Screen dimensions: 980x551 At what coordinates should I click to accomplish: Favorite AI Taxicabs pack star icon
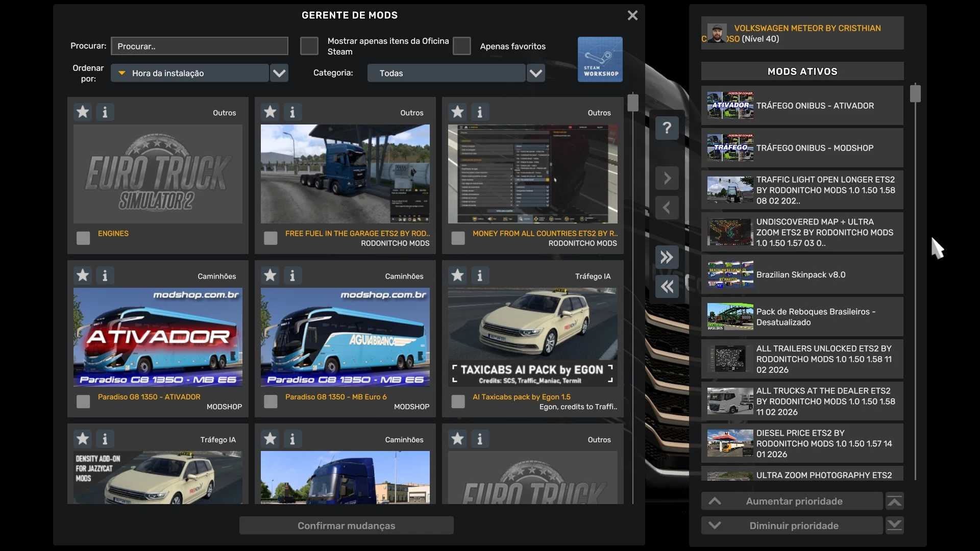tap(457, 275)
